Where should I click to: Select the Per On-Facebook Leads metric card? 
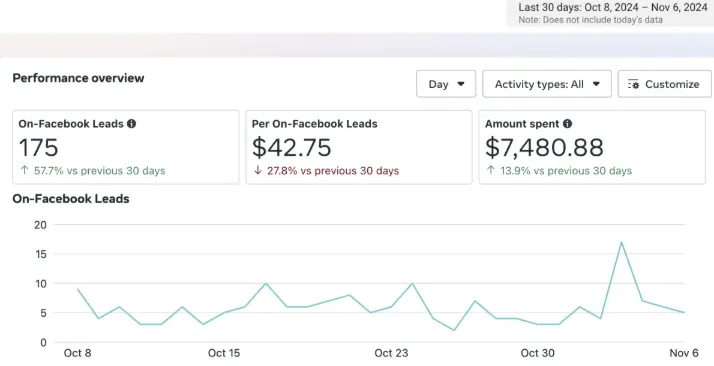coord(359,147)
